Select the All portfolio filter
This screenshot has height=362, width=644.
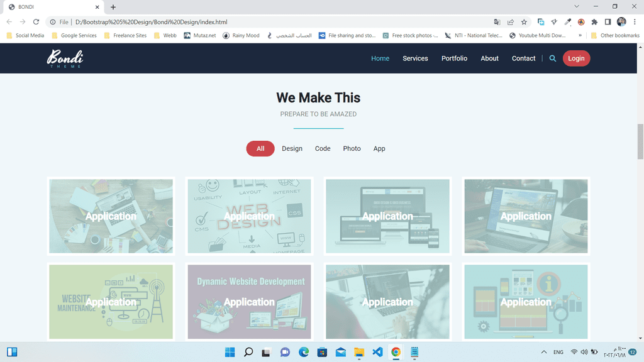(260, 148)
